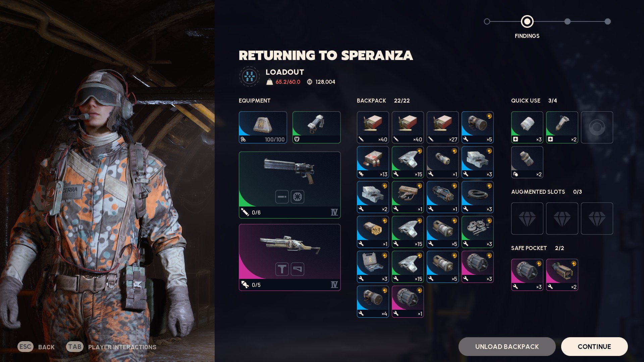Viewport: 644px width, 362px height.
Task: Select the bandage quick use item ×3
Action: click(527, 127)
